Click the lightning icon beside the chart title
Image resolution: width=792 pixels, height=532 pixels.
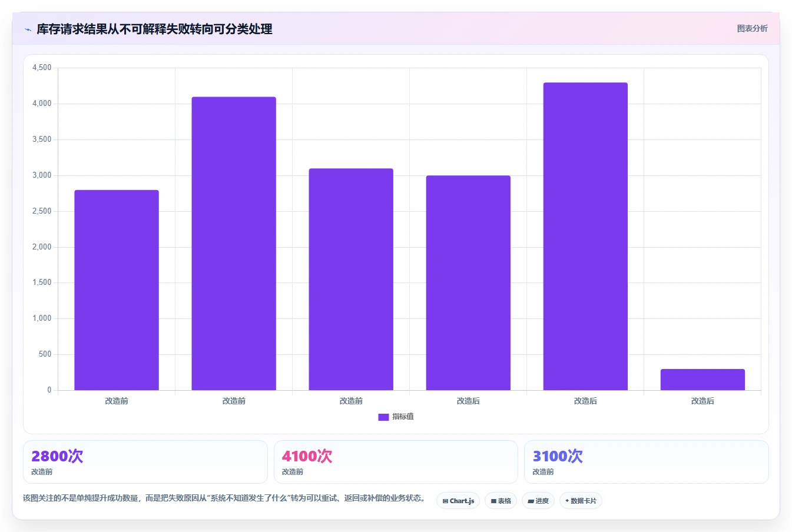(28, 29)
